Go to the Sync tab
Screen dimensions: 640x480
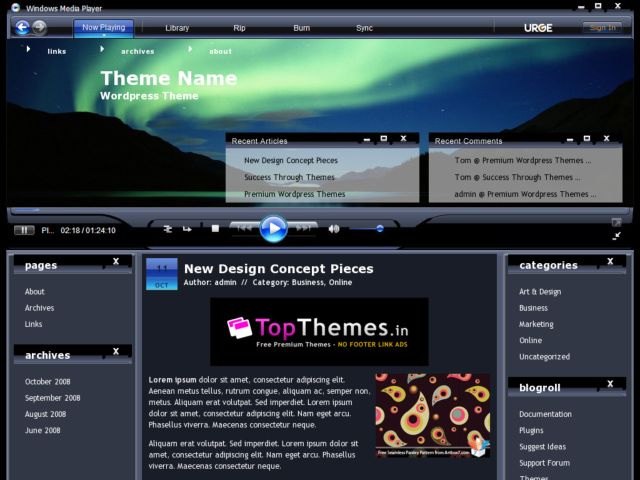click(x=364, y=28)
